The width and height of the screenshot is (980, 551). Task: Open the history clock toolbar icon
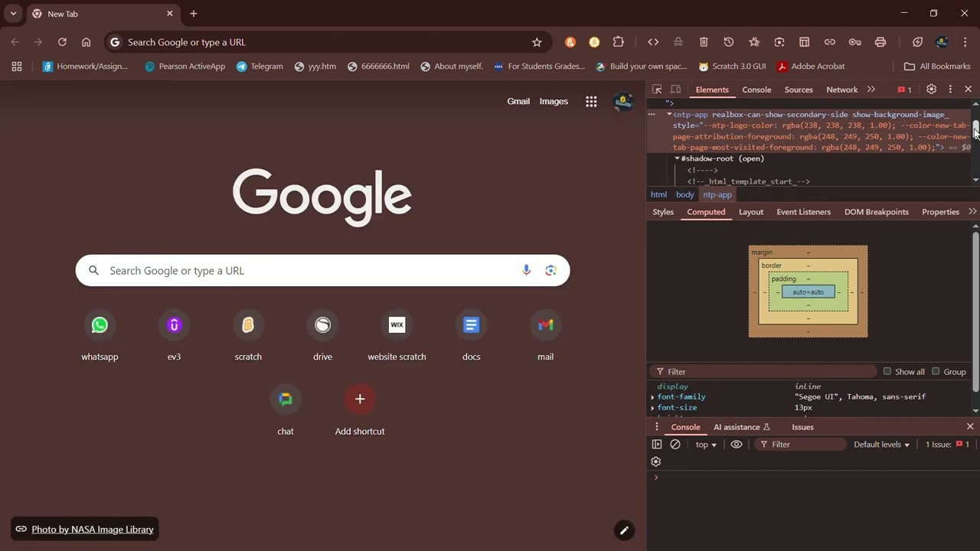pos(729,42)
